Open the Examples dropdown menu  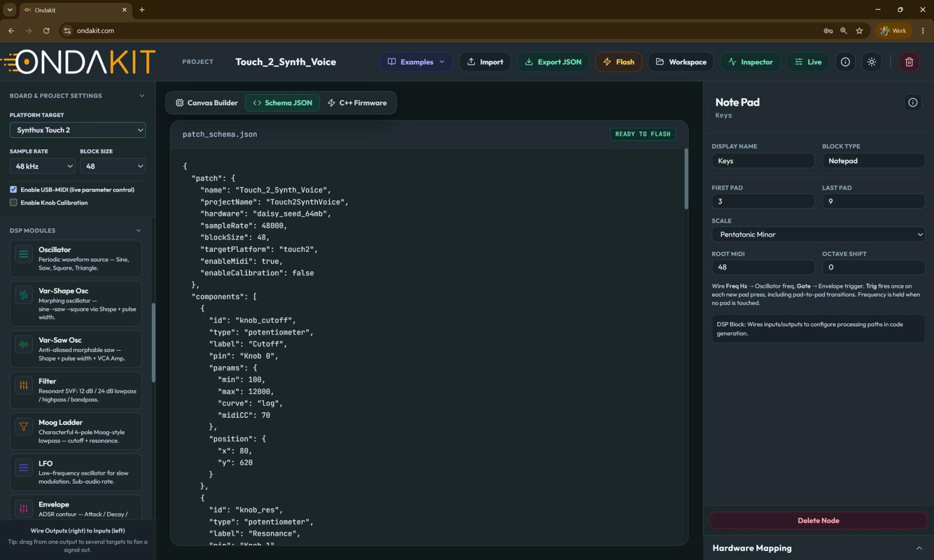[416, 62]
